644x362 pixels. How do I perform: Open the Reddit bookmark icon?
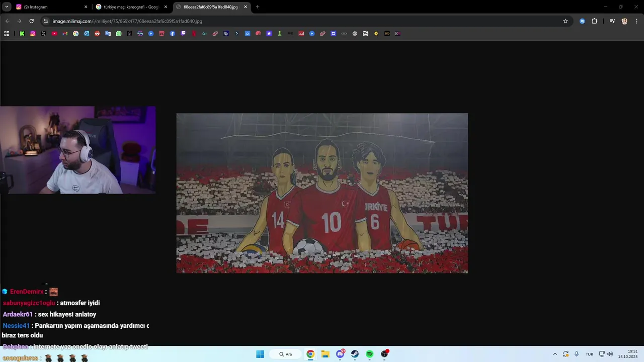tap(97, 34)
